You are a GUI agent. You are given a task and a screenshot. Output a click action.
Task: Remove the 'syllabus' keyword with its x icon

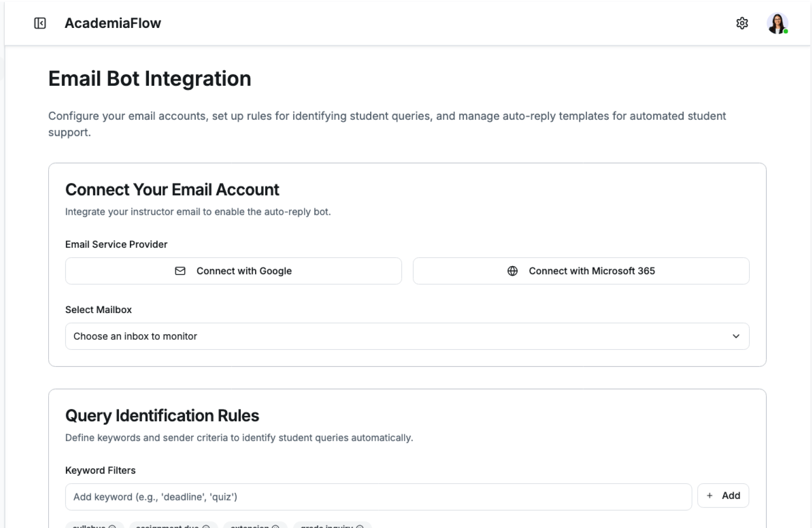pyautogui.click(x=112, y=527)
